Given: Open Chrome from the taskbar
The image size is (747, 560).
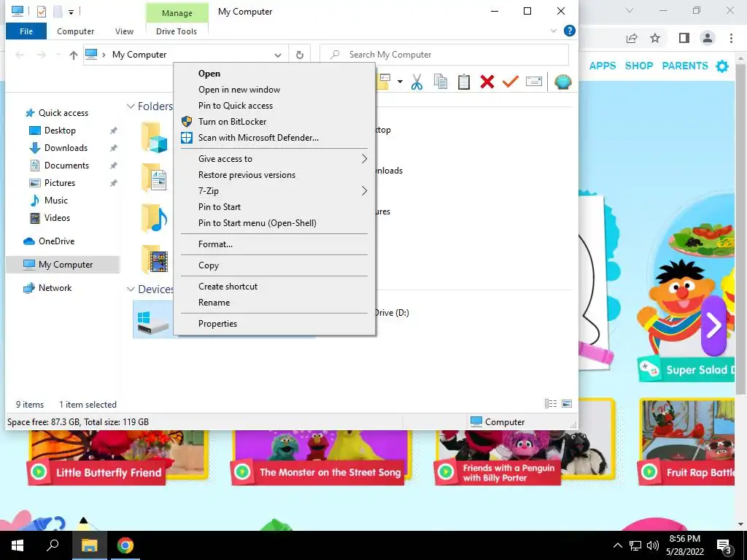Looking at the screenshot, I should (x=125, y=545).
